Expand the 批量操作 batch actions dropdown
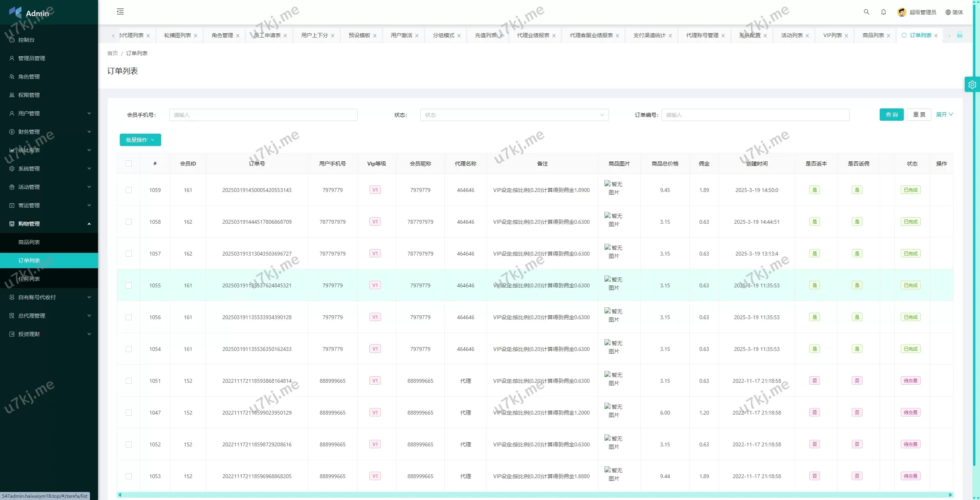This screenshot has width=980, height=500. click(x=140, y=140)
